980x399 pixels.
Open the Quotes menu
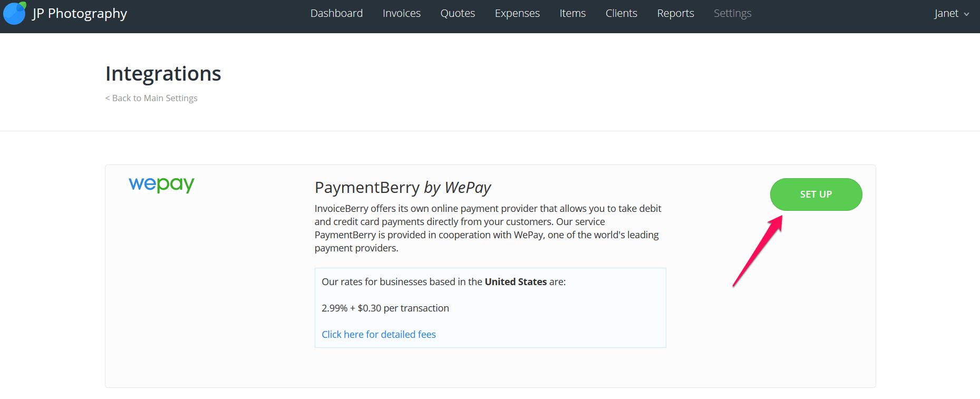click(458, 13)
